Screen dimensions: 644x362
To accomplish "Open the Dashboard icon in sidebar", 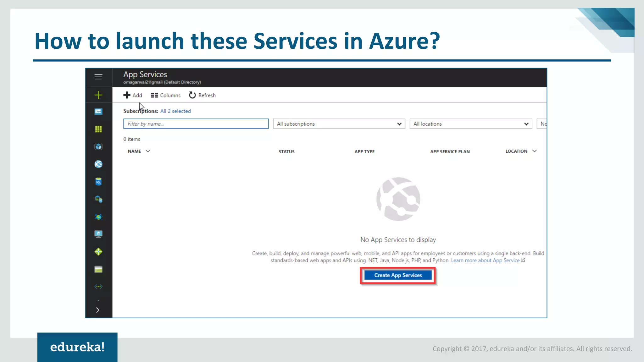I will coord(98,112).
